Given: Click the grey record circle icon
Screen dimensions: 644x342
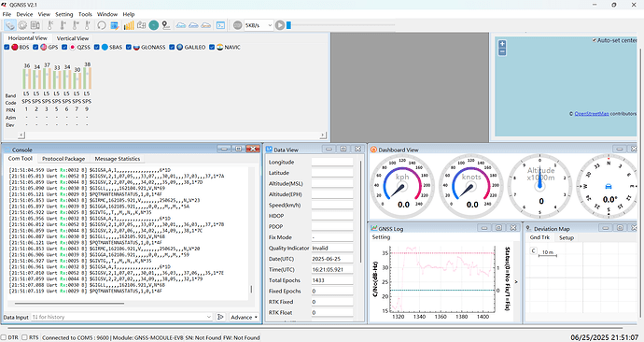Looking at the screenshot, I should (x=237, y=25).
